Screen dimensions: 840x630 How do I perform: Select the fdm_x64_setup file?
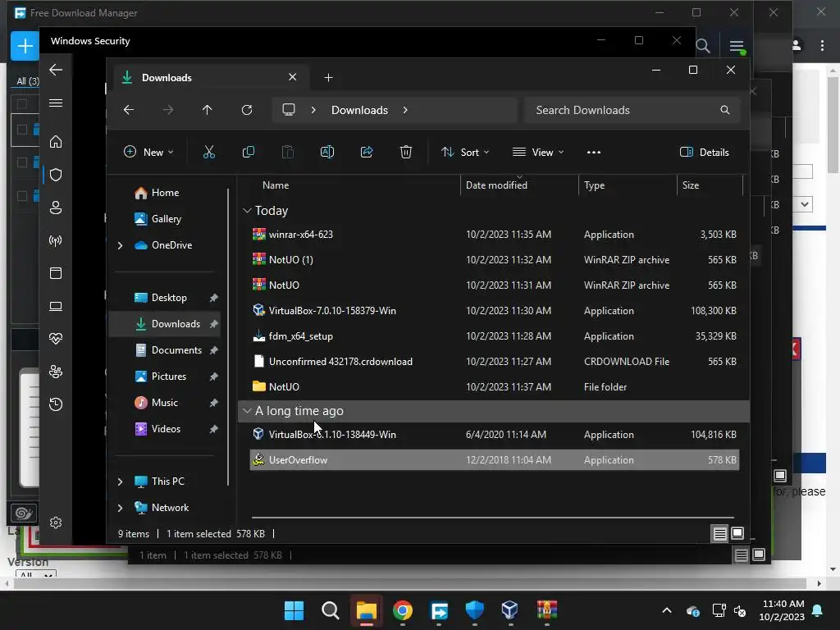[494, 336]
